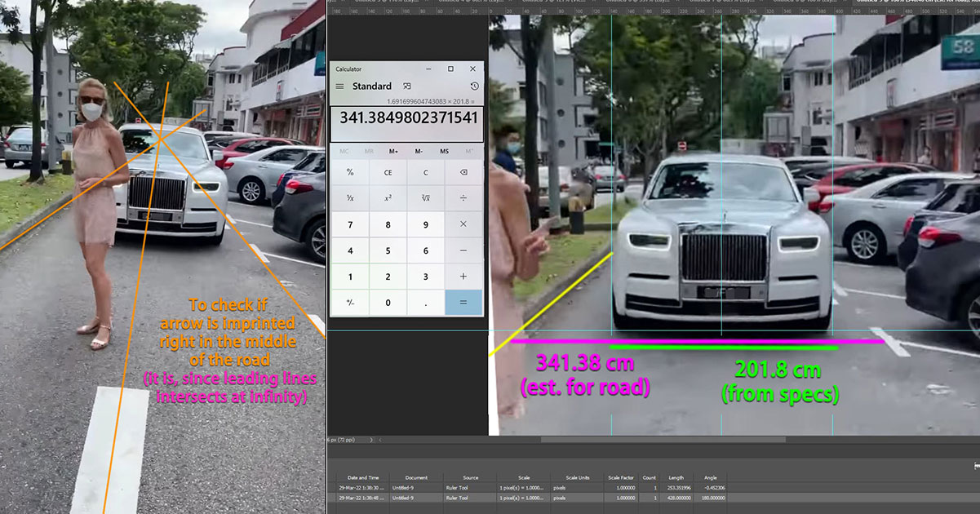Click the Standard mode title in Calculator
The height and width of the screenshot is (514, 980).
click(x=372, y=86)
